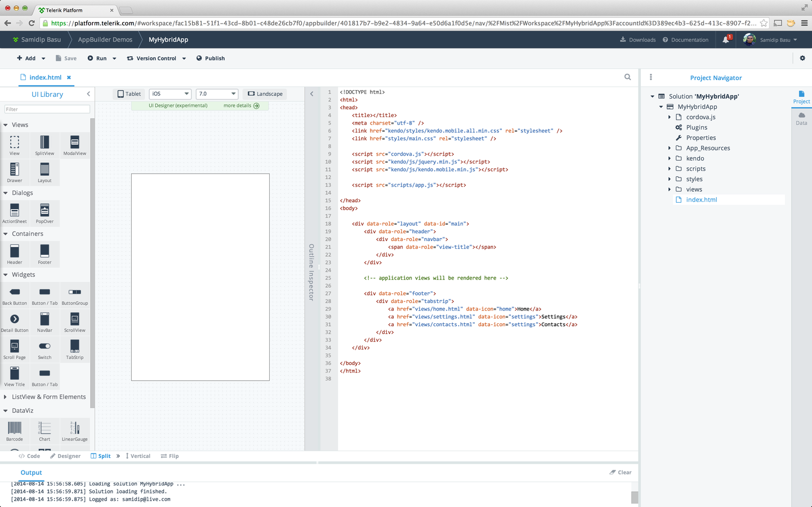Screen dimensions: 812x507
Task: Expand the kendo folder
Action: point(670,158)
